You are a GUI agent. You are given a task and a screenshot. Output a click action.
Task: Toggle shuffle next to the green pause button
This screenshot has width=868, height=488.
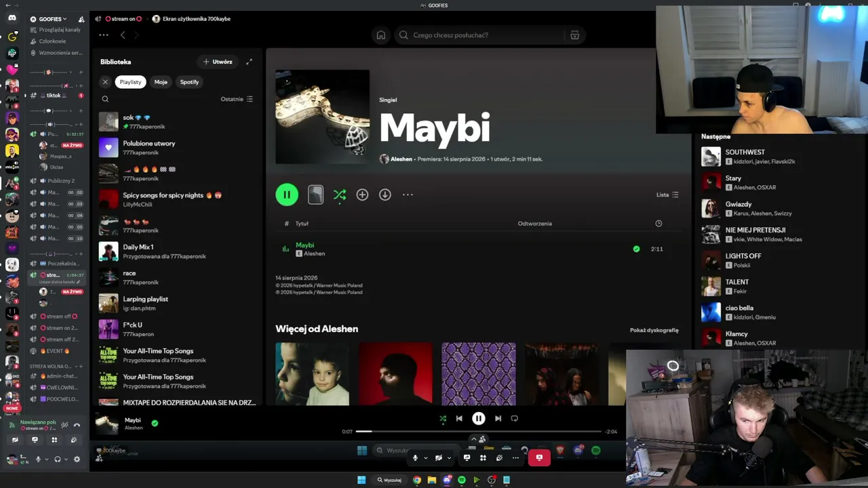(340, 195)
